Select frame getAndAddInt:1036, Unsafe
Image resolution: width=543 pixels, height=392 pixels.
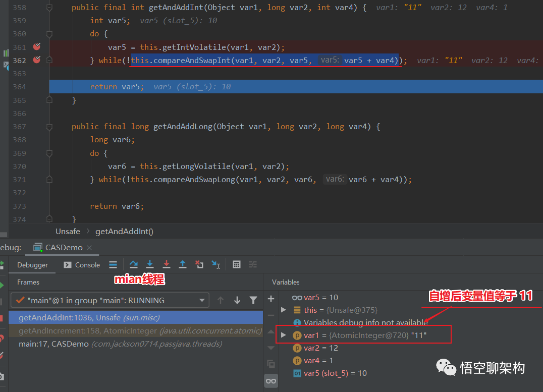pos(136,317)
